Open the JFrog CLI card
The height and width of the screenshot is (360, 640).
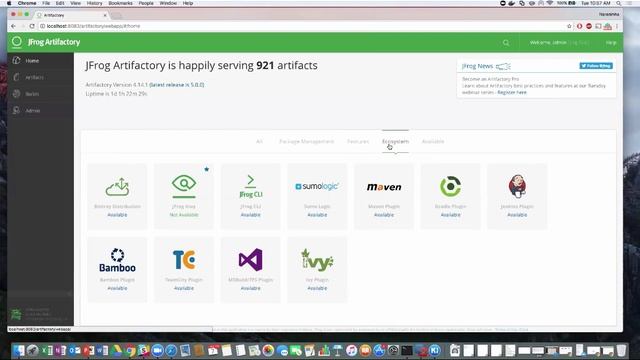[x=251, y=196]
